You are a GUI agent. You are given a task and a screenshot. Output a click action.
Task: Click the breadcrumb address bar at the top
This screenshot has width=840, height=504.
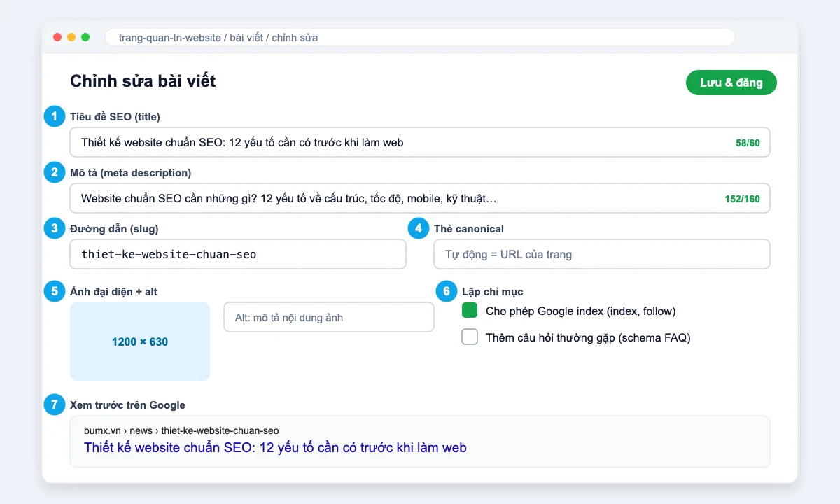point(420,37)
